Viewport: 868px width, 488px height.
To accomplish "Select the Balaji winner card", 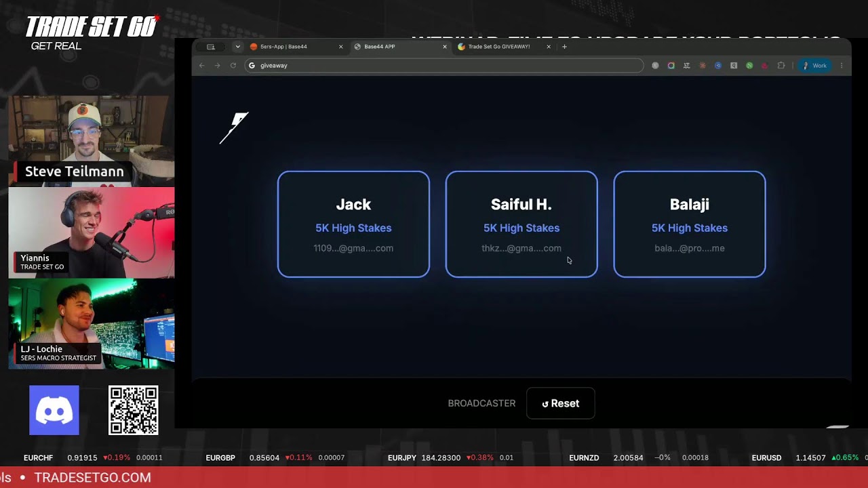I will pos(690,224).
